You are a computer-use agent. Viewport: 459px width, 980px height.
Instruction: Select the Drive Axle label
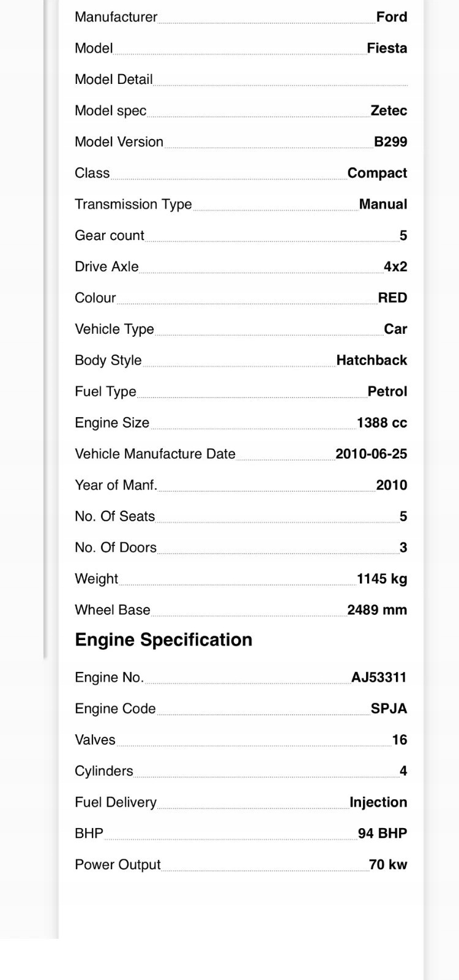pyautogui.click(x=106, y=267)
